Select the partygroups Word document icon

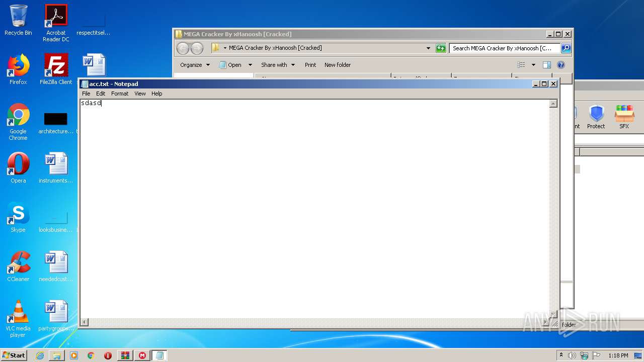(56, 316)
